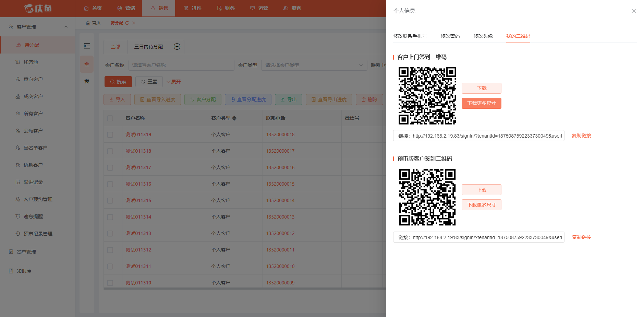Open 所有客户 sidebar item

point(38,114)
